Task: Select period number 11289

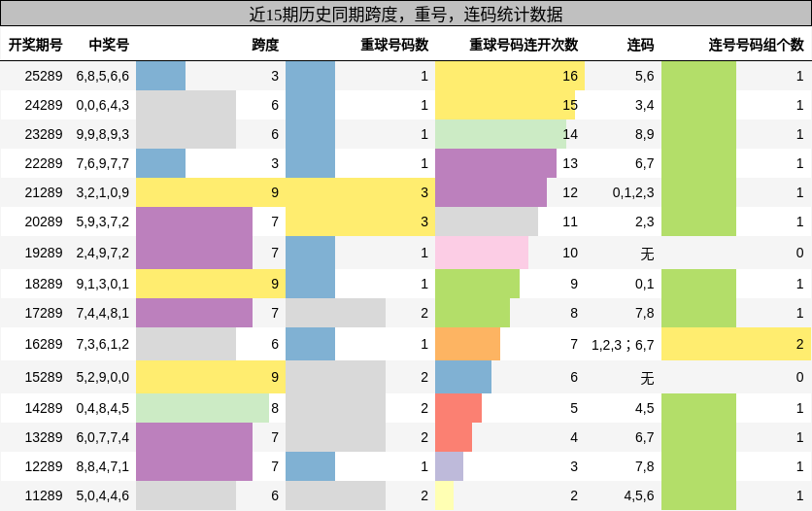Action: click(x=44, y=495)
